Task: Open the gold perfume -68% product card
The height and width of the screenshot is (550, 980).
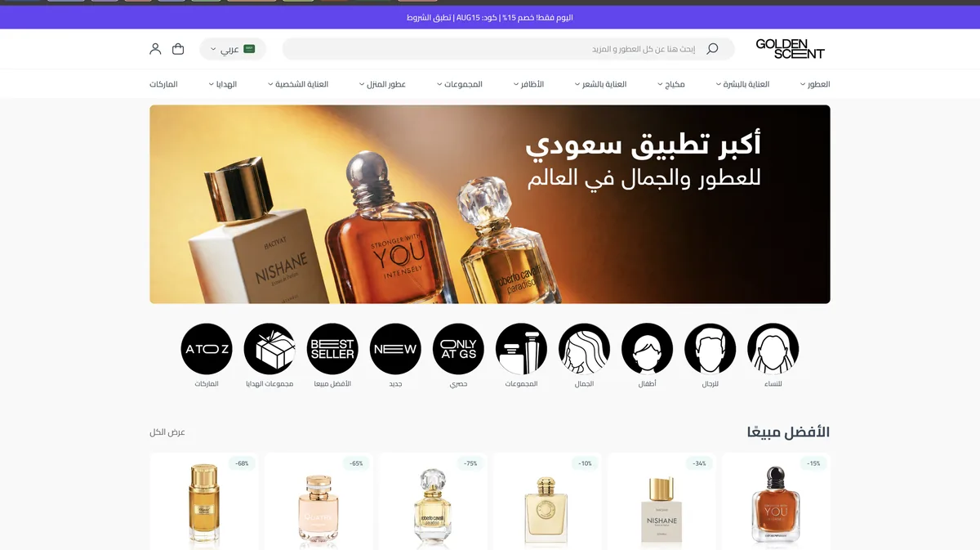Action: click(204, 501)
